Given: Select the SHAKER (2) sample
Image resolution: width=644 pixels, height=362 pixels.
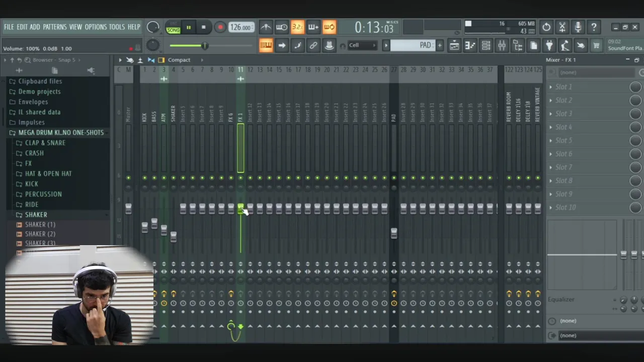Looking at the screenshot, I should tap(40, 234).
